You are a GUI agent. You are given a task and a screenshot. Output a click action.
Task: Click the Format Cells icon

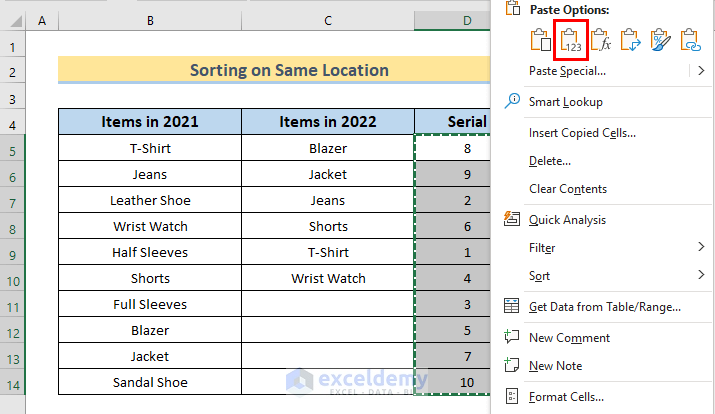[512, 397]
